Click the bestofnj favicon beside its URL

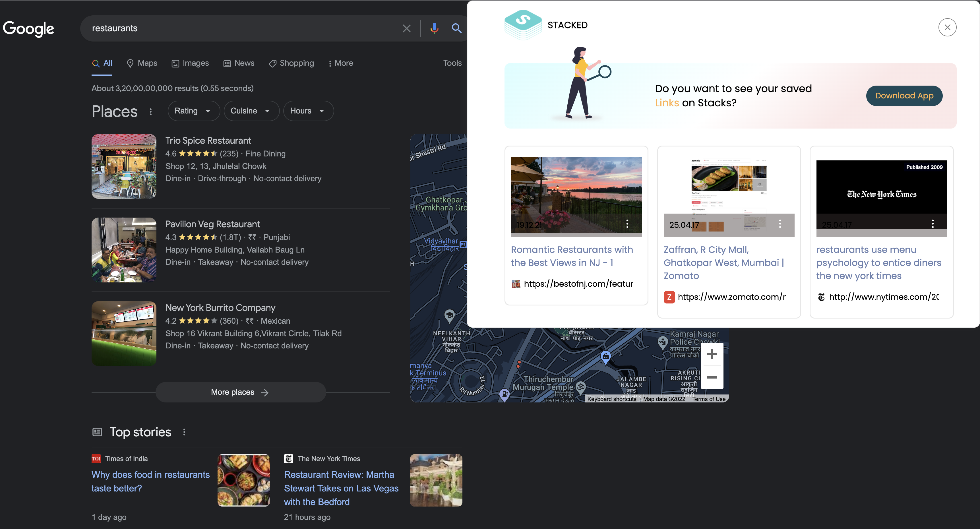[516, 284]
